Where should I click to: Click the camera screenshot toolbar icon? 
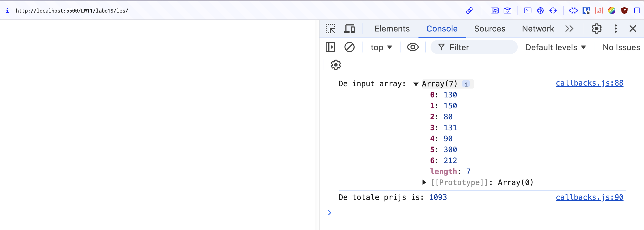pos(507,11)
